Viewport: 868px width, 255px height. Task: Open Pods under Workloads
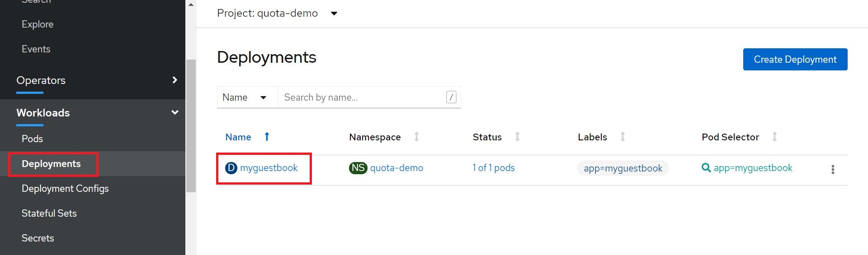pos(33,139)
